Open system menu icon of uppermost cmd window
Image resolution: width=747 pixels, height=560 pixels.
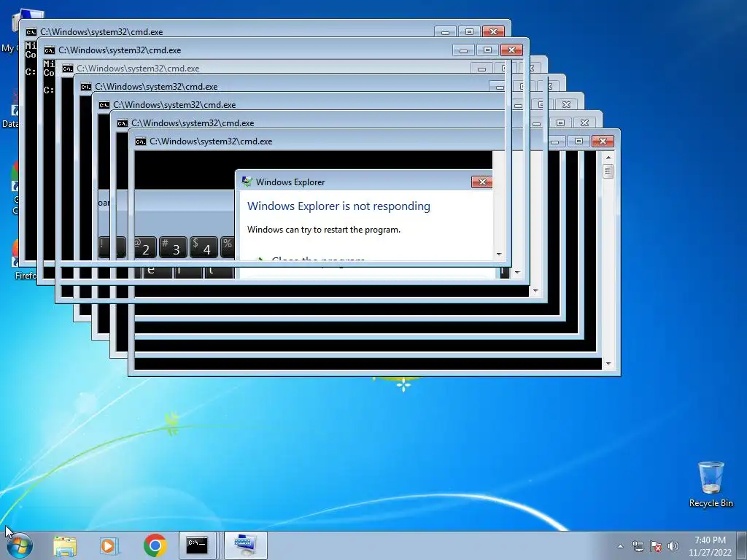point(31,32)
